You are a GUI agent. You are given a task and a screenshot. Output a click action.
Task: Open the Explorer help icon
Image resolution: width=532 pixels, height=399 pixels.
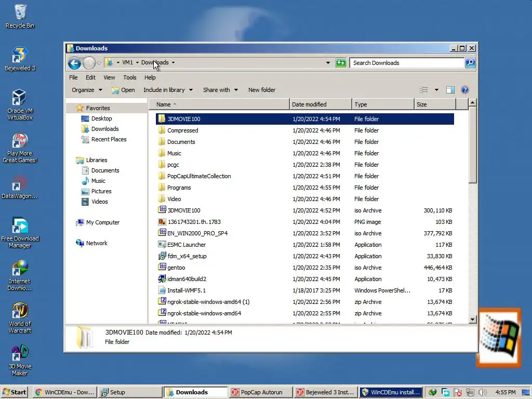[465, 90]
